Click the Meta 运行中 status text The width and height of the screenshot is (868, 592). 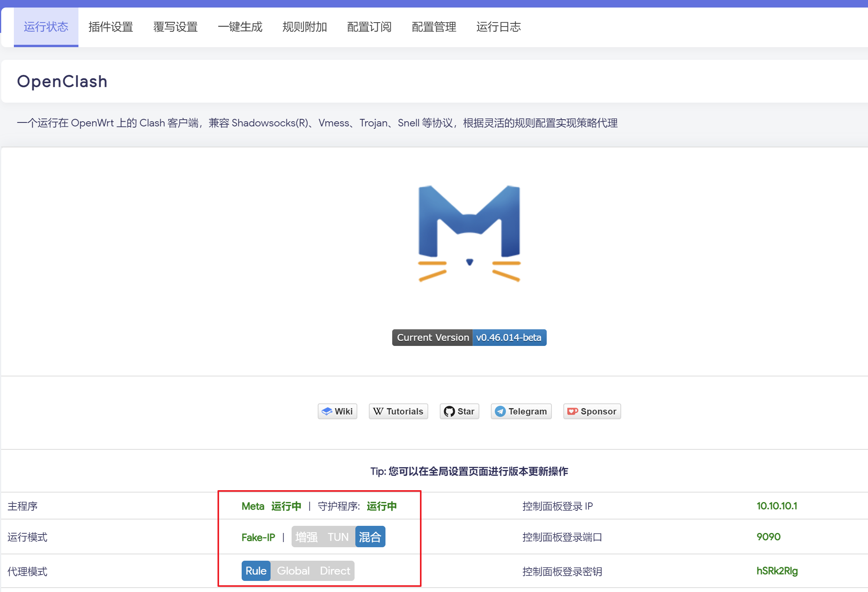click(271, 506)
